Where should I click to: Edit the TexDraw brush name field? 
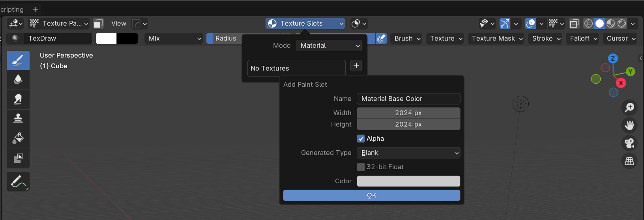pos(58,38)
